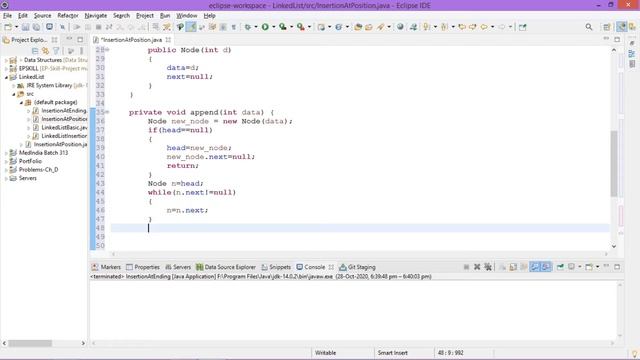Click Display Selected Console icon
640x360 pixels.
point(571,267)
